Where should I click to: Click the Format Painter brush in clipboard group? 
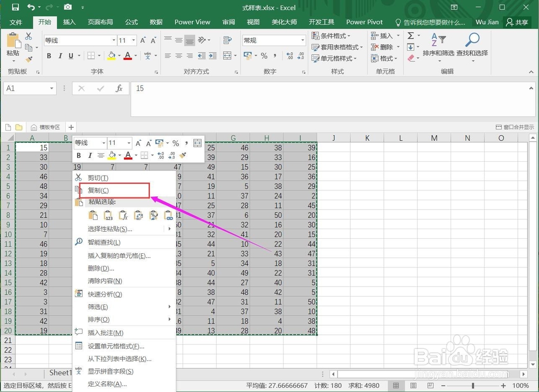pyautogui.click(x=29, y=59)
